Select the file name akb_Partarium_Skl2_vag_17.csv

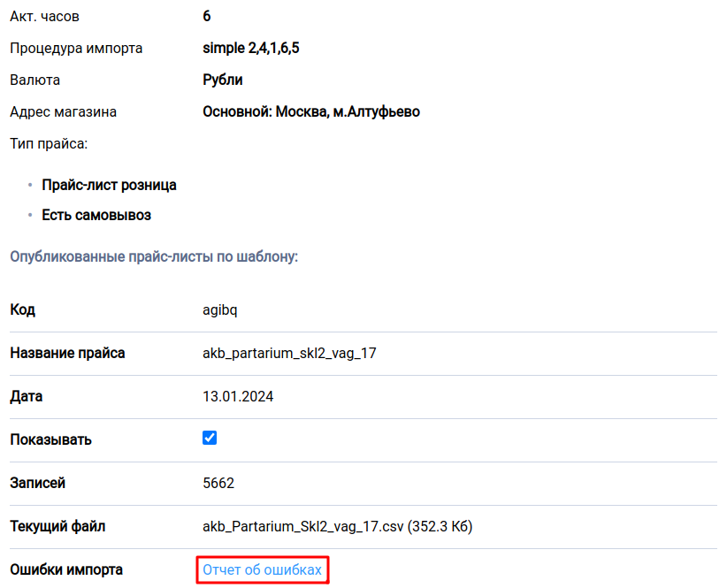point(336,526)
